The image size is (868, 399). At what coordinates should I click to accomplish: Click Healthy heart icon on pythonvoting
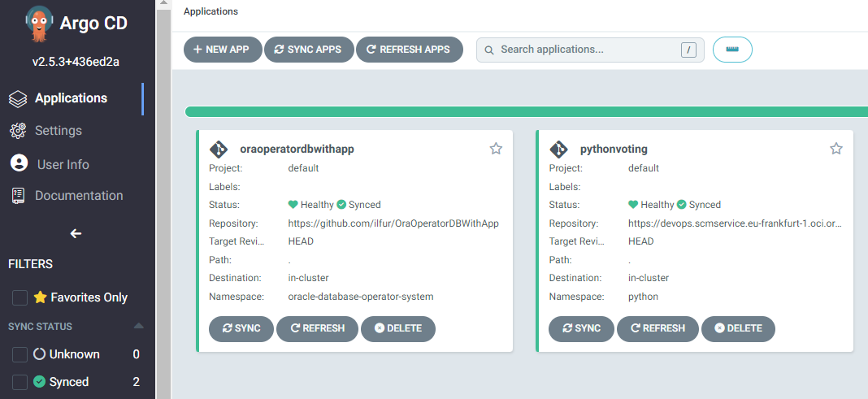click(x=633, y=205)
